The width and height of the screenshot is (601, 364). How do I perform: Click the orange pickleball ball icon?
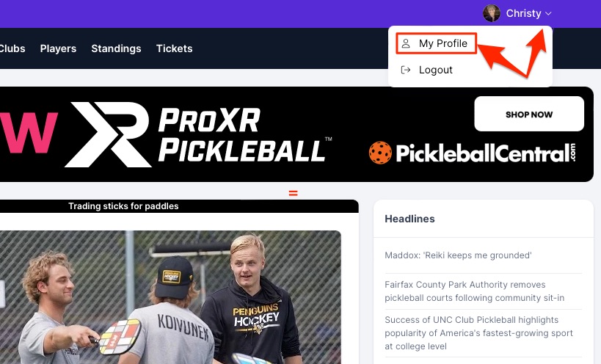pos(380,153)
